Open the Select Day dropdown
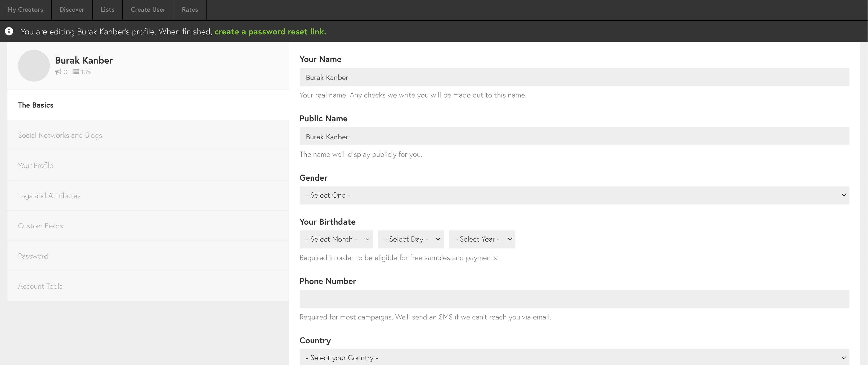The height and width of the screenshot is (365, 868). (x=411, y=240)
